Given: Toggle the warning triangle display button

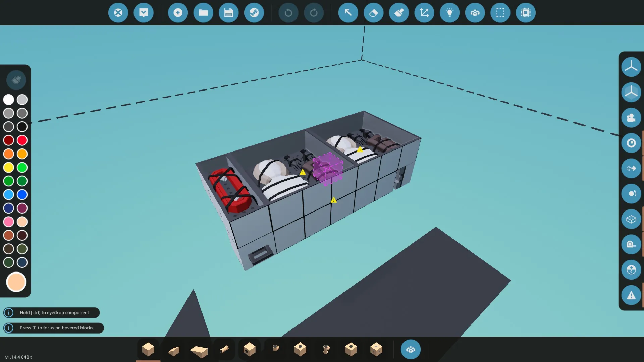Looking at the screenshot, I should tap(631, 295).
